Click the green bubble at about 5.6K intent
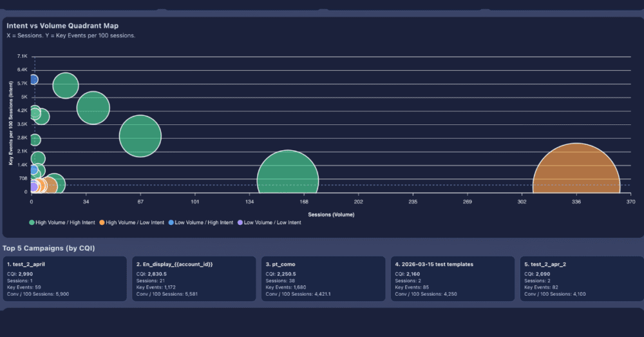 click(65, 86)
